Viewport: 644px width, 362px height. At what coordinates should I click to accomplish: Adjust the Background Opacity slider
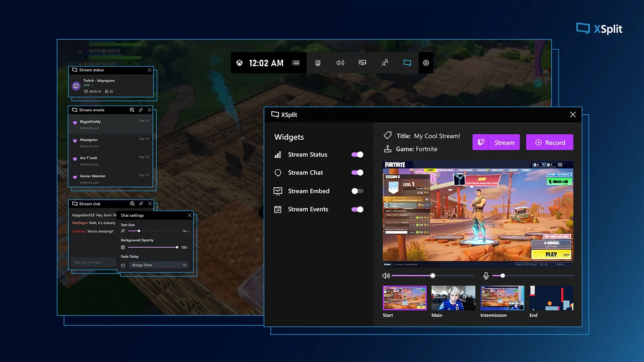tap(177, 247)
